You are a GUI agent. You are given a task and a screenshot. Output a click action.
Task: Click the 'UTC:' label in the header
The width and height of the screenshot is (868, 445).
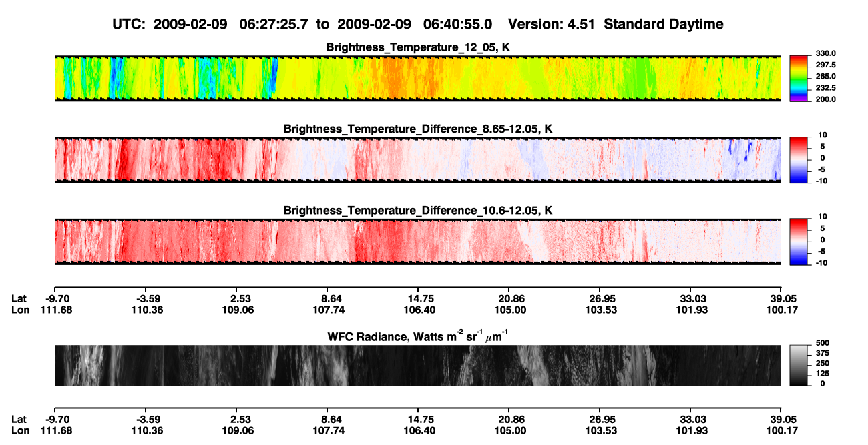129,24
